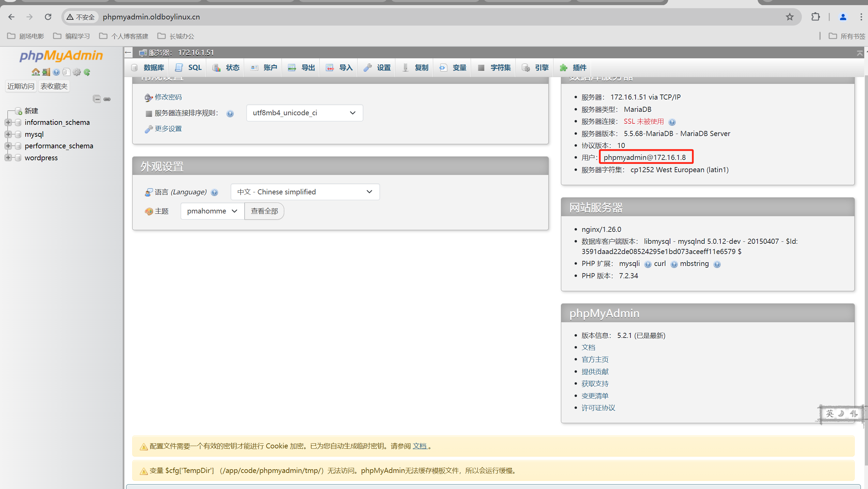Click the address bar phpmyadmin.oldboylinux.cn
The width and height of the screenshot is (868, 489).
click(x=151, y=17)
